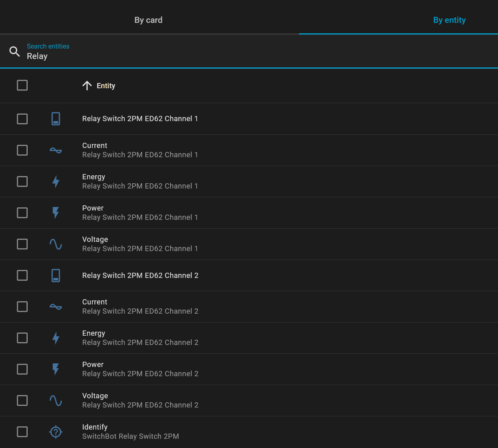Click the Voltage label above Channel 2
This screenshot has width=498, height=448.
pos(95,396)
